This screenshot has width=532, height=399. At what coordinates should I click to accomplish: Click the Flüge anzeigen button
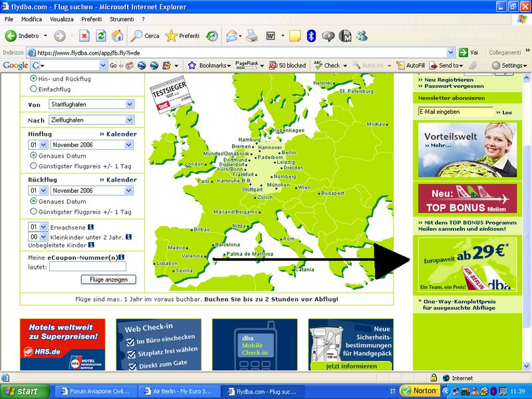click(108, 279)
